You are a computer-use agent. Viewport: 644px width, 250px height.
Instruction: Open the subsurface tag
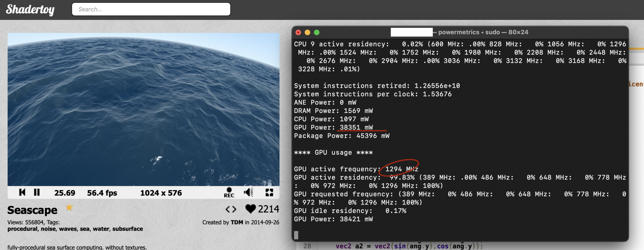tap(128, 229)
